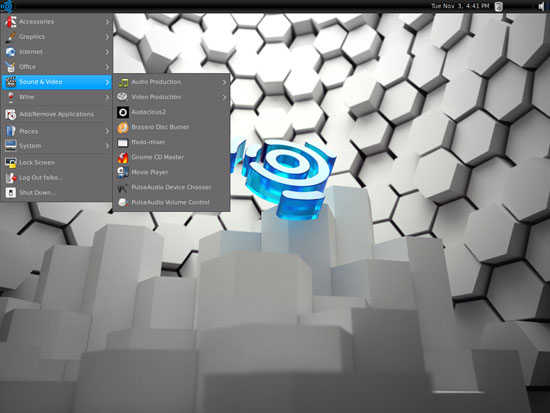Click the Lock Screen icon
The width and height of the screenshot is (550, 413).
coord(11,163)
